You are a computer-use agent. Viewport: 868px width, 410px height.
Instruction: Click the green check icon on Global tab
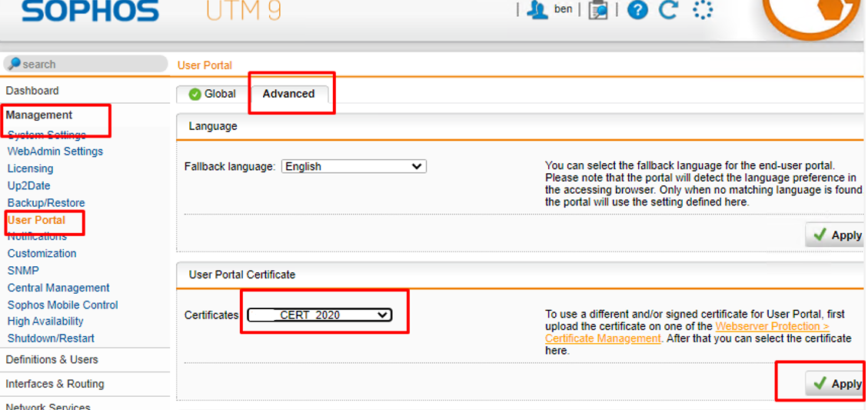[x=195, y=94]
